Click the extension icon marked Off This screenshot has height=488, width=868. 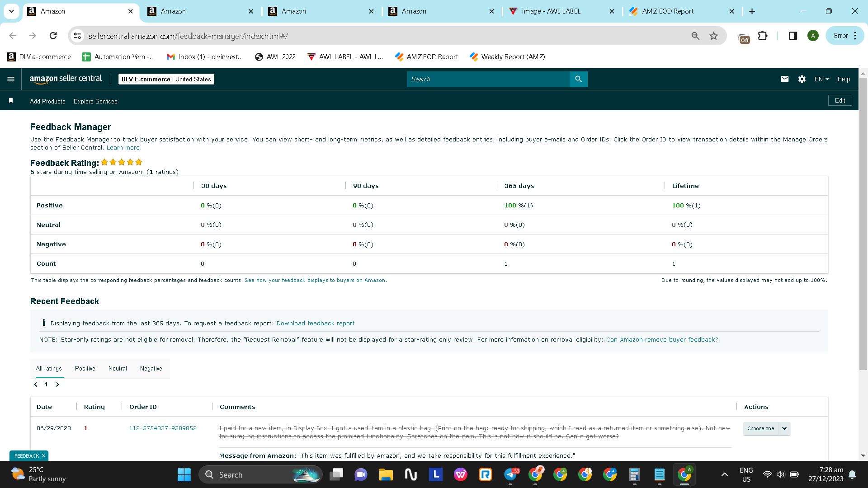click(744, 38)
